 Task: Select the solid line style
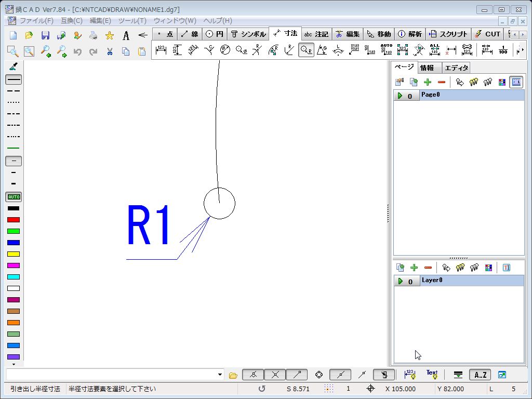click(14, 79)
